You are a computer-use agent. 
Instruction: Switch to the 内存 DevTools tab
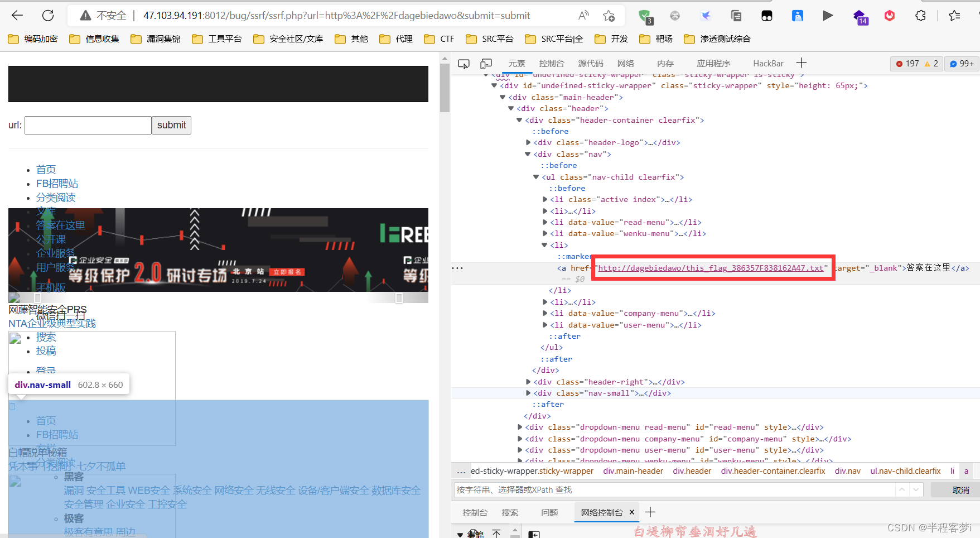tap(665, 64)
